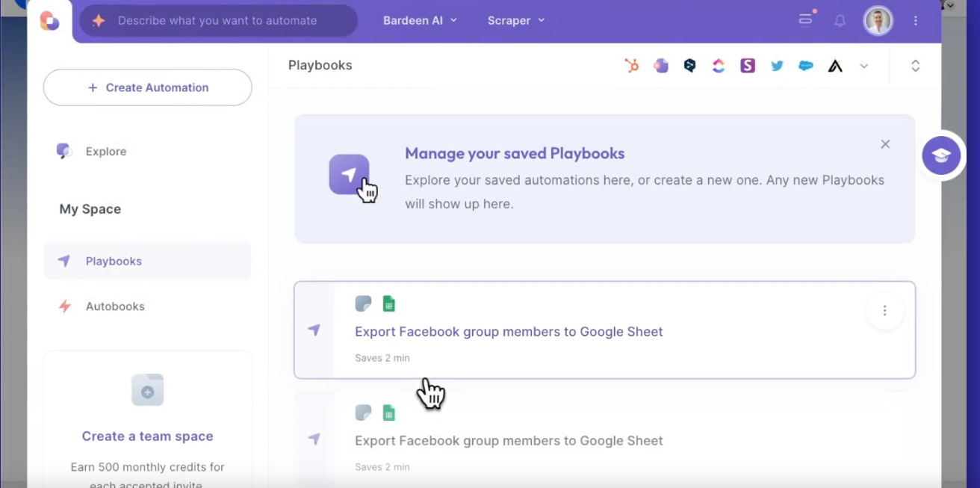The height and width of the screenshot is (488, 980).
Task: Open three-dot options for first playbook
Action: tap(884, 311)
